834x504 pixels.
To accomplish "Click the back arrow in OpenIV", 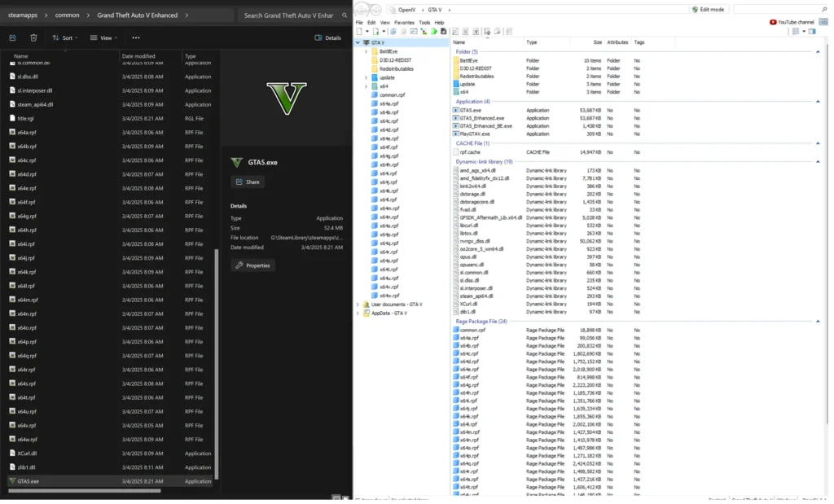I will coord(362,10).
